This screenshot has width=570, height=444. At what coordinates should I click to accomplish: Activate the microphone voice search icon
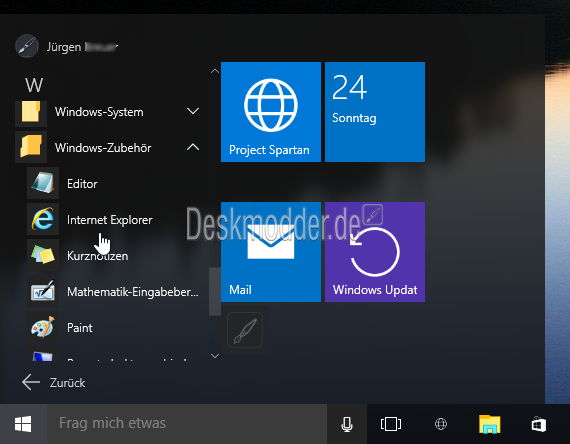[347, 424]
